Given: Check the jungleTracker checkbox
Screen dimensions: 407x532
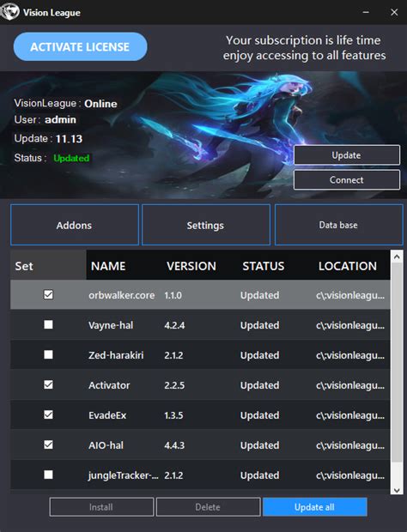Looking at the screenshot, I should click(x=48, y=475).
